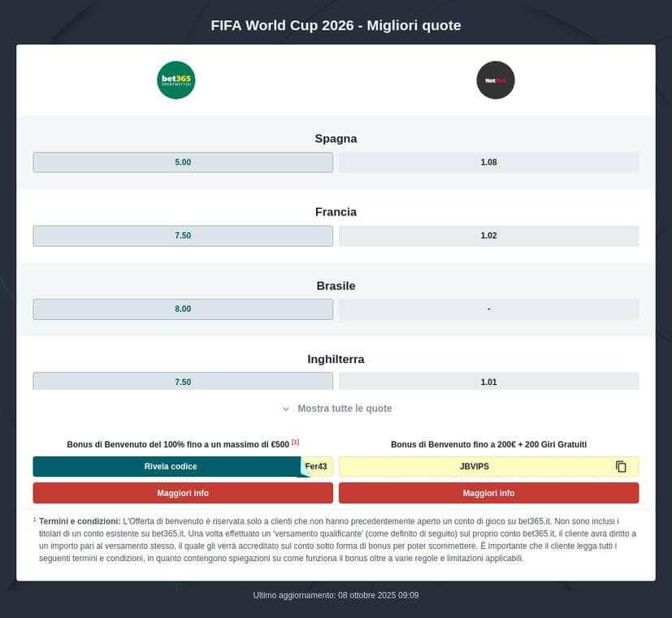Copy the JBVIPS promo code with copy icon

pyautogui.click(x=621, y=466)
